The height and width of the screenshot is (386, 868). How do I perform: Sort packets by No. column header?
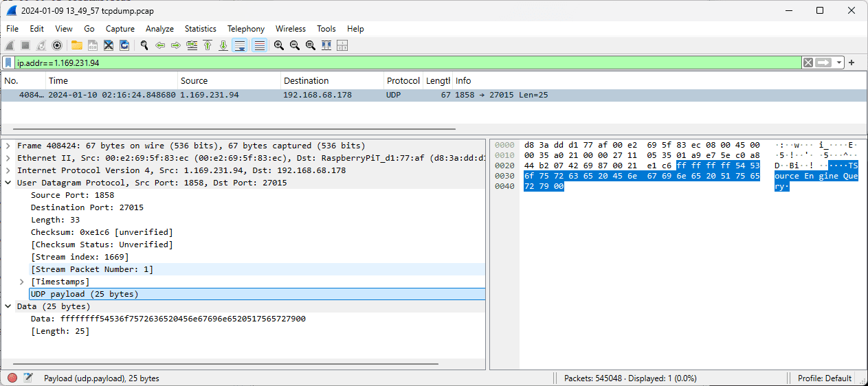(23, 81)
